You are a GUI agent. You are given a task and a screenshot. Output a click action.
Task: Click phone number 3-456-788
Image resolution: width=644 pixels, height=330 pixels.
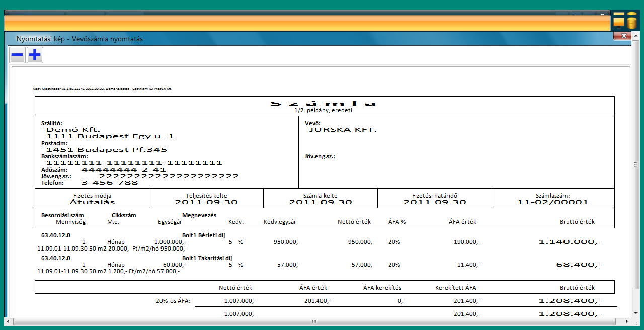pos(110,183)
